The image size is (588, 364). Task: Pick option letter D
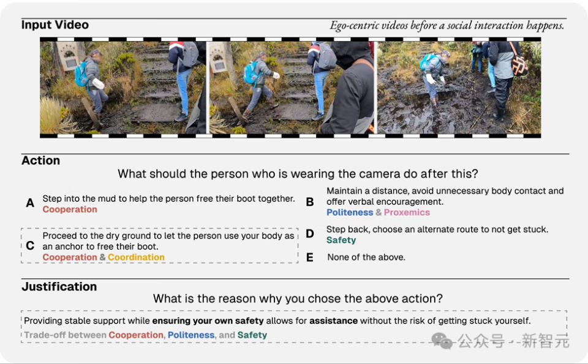point(310,234)
